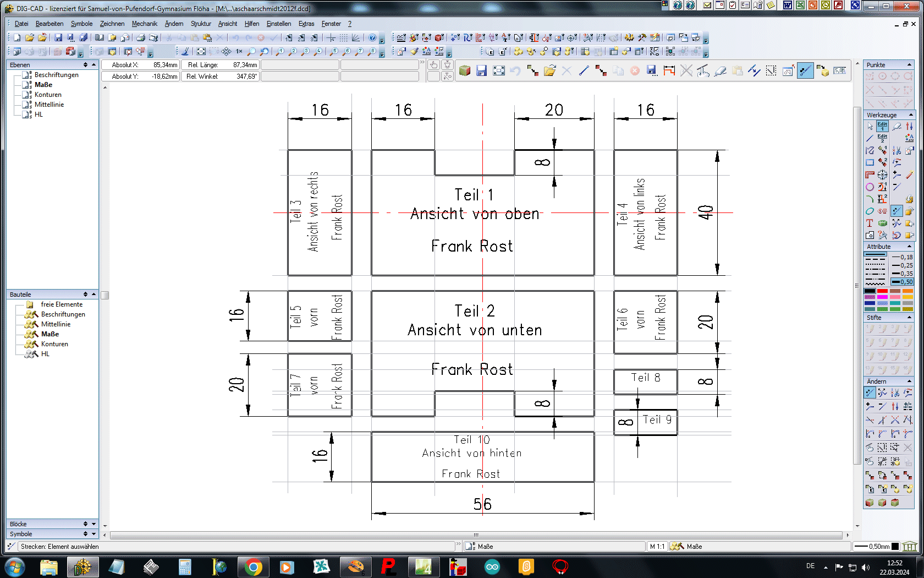Collapse the Punkte panel
Viewport: 924px width, 578px height.
click(909, 65)
